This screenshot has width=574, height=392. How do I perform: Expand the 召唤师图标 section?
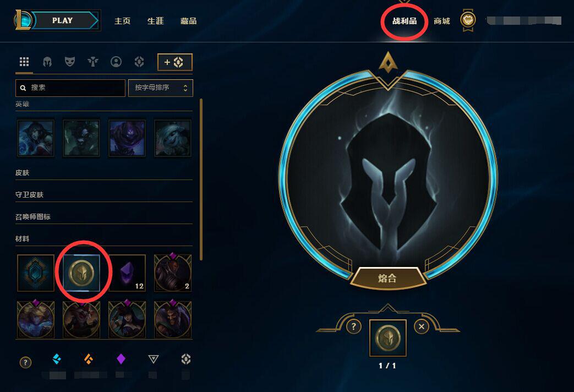(x=103, y=217)
